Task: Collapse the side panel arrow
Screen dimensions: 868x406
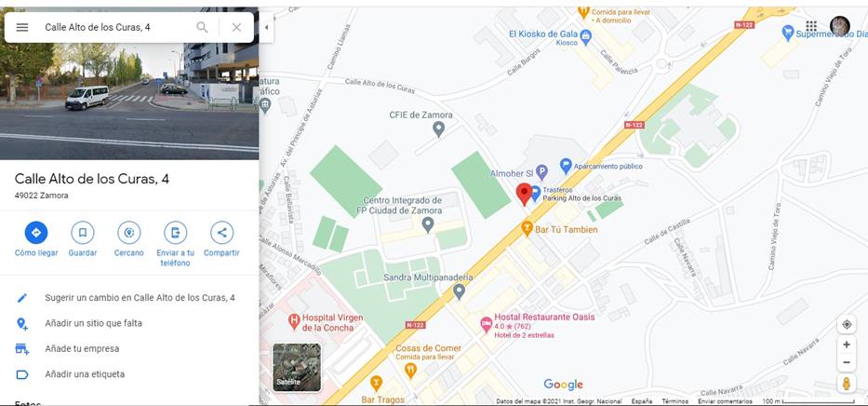Action: coord(267,27)
